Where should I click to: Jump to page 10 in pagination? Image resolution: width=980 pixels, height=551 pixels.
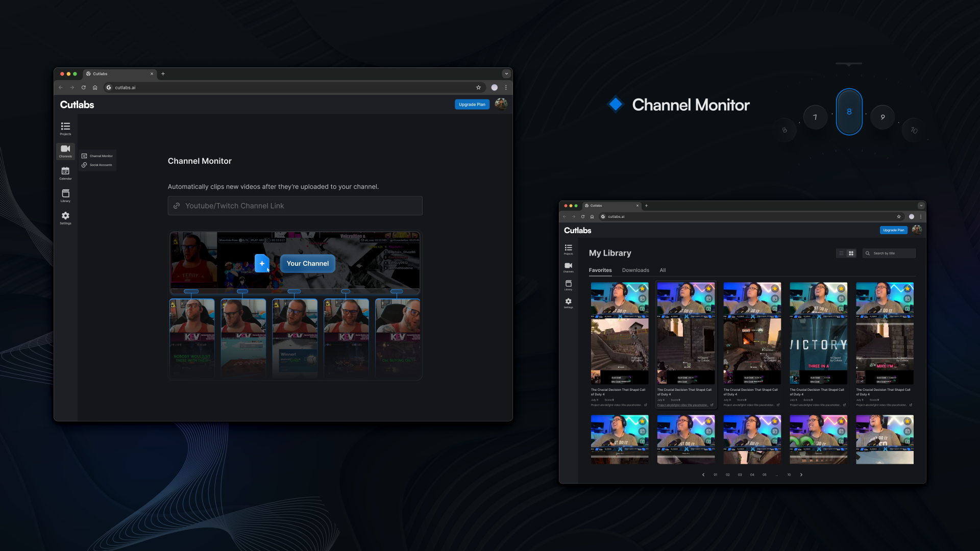[x=789, y=475]
